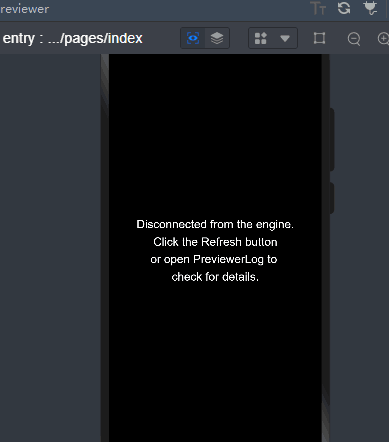Refresh the previewer with the reload icon
This screenshot has height=442, width=389.
(344, 8)
